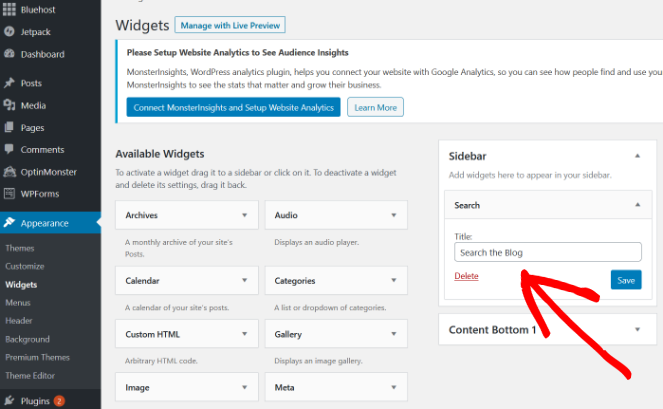The height and width of the screenshot is (409, 663).
Task: Click the Comments bubble icon
Action: click(9, 150)
